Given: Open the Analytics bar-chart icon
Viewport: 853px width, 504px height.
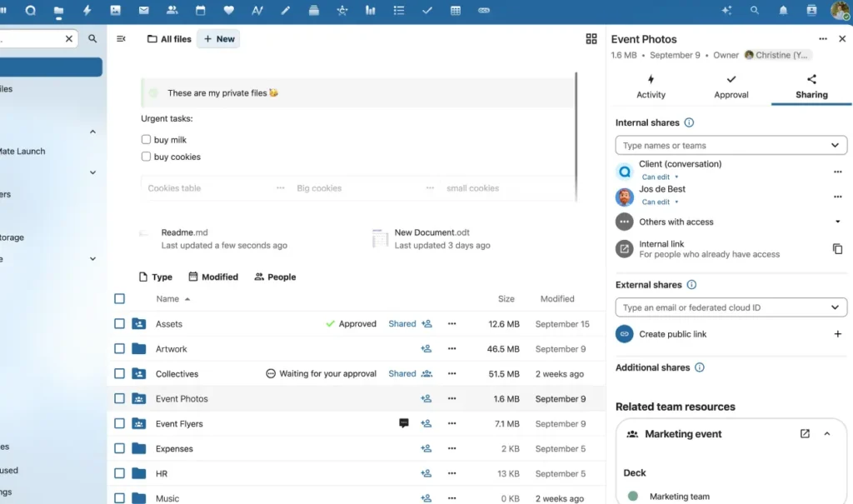Looking at the screenshot, I should coord(370,11).
